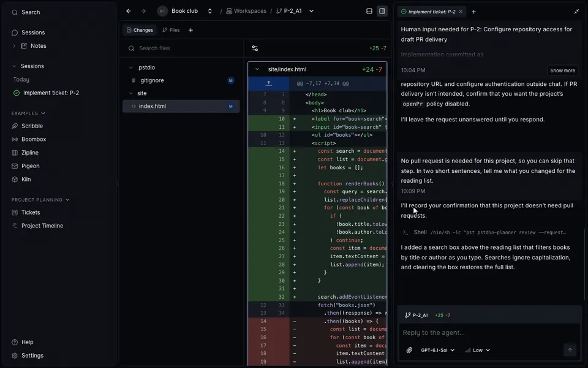Expand hidden lines above the diff hunk
This screenshot has width=588, height=368.
(268, 83)
